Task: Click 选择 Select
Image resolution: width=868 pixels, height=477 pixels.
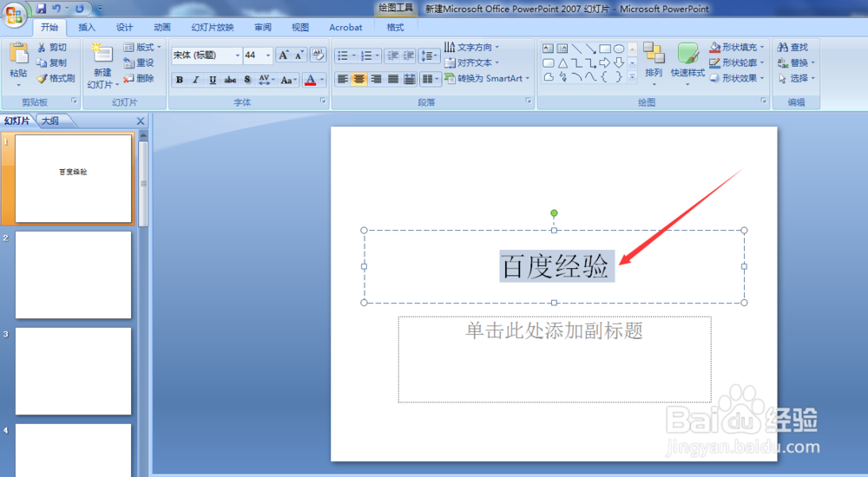Action: coord(796,78)
